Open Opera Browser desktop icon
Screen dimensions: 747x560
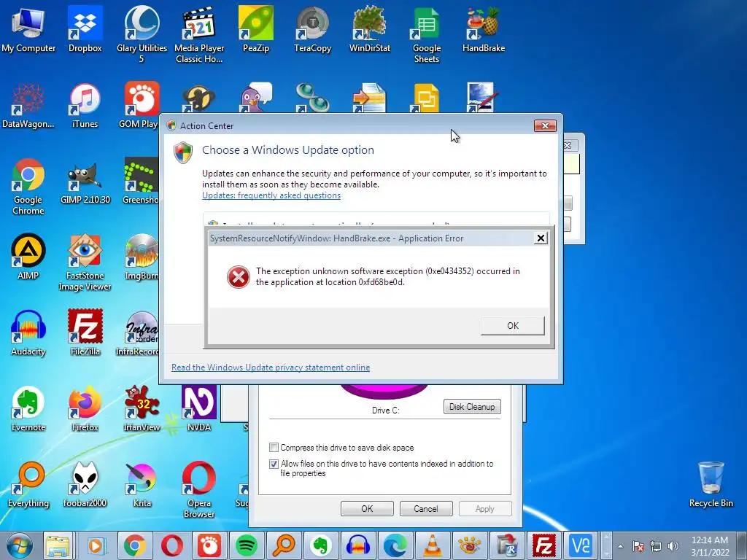tap(198, 489)
